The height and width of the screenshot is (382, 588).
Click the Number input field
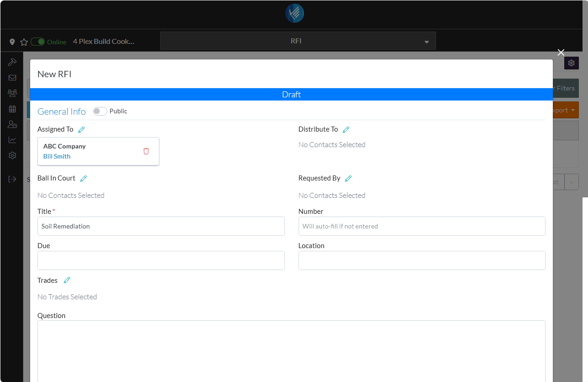(x=422, y=226)
